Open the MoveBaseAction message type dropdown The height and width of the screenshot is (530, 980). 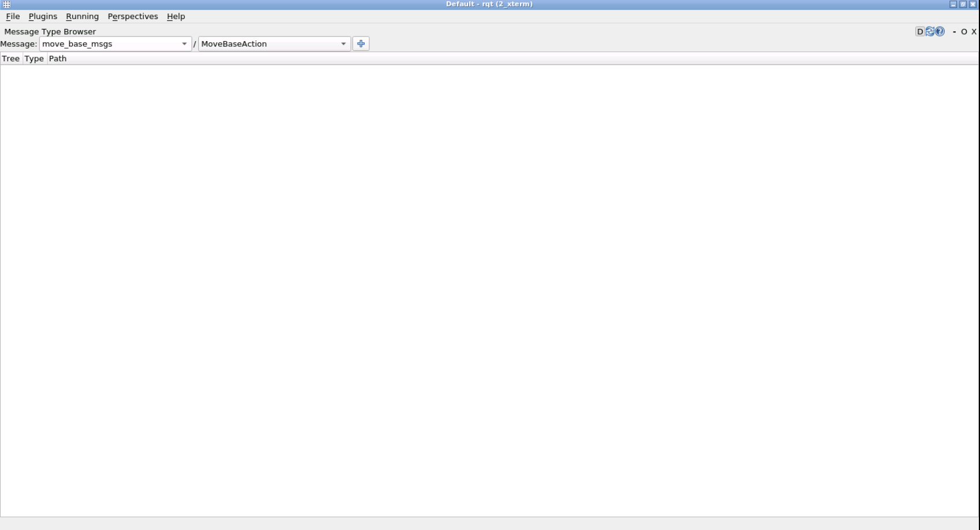click(274, 44)
